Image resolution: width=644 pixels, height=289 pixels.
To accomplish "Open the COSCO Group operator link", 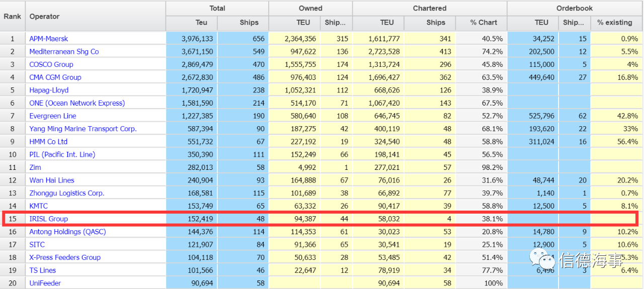I will click(x=51, y=64).
